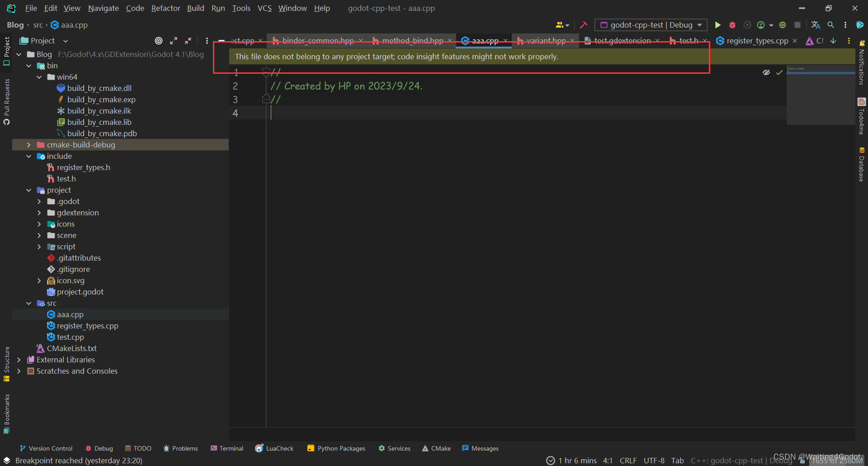Collapse the win64 folder
Screen dimensions: 868x466
pyautogui.click(x=39, y=77)
